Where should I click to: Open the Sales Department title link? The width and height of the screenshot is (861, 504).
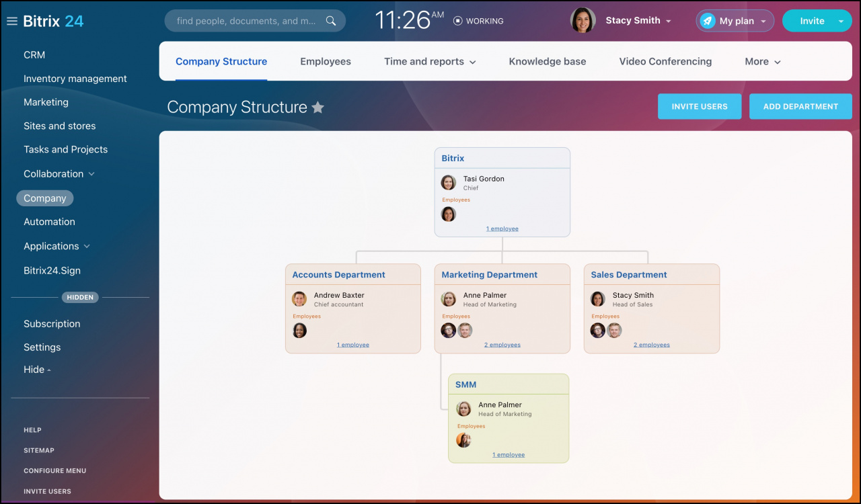point(629,275)
